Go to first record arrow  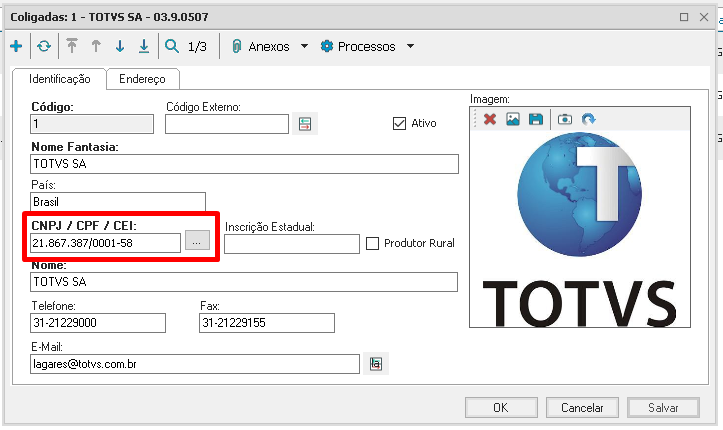[71, 46]
